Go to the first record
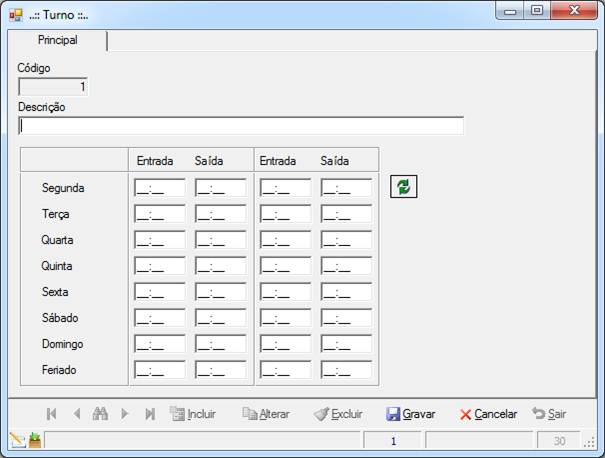Screen dimensions: 605x458 [52, 414]
